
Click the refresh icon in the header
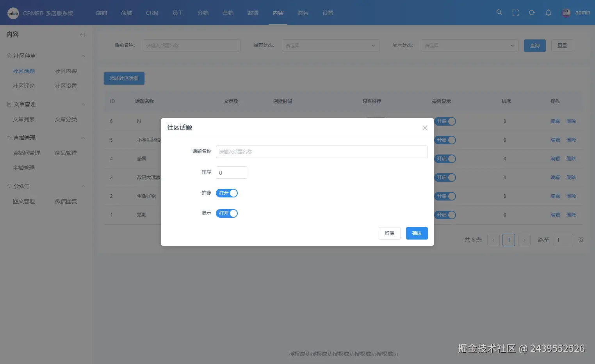click(532, 13)
